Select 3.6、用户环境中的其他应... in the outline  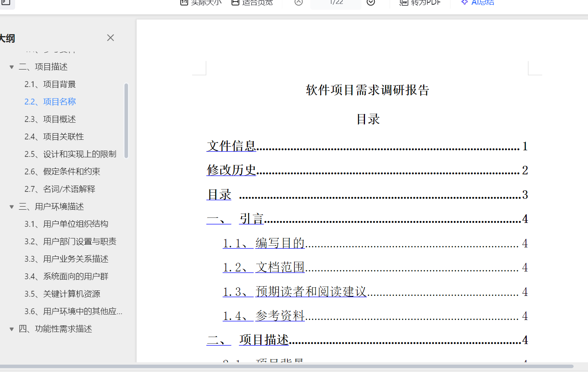click(73, 311)
